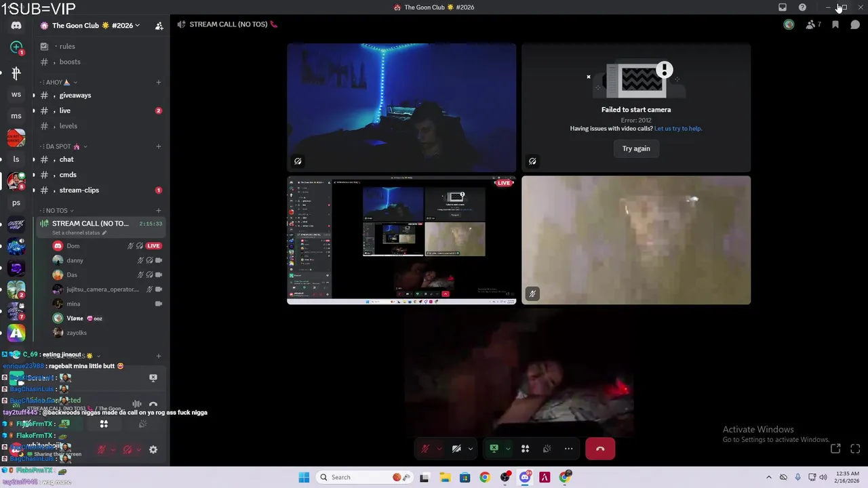The width and height of the screenshot is (868, 488).
Task: Open the Windows Start menu
Action: pyautogui.click(x=304, y=477)
